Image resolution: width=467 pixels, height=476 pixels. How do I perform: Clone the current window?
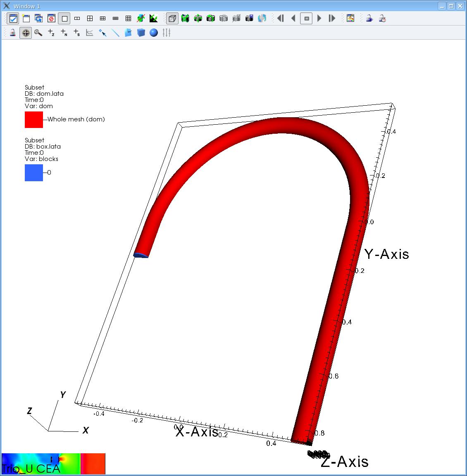point(38,19)
